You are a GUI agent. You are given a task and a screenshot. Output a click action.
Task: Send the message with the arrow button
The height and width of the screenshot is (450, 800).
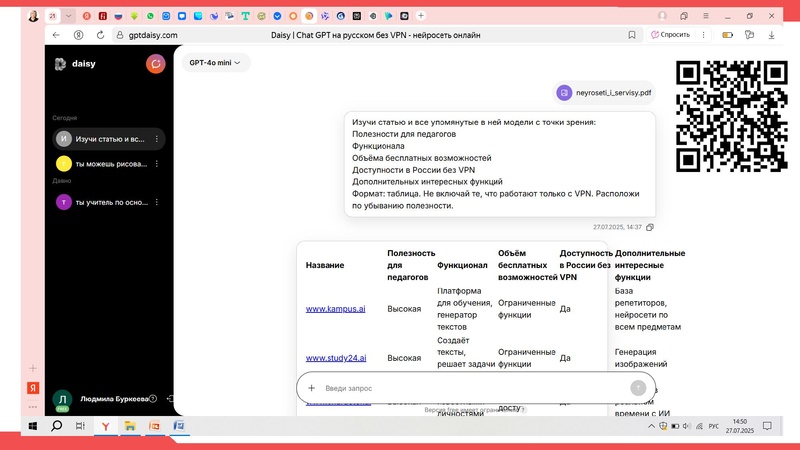(x=638, y=388)
